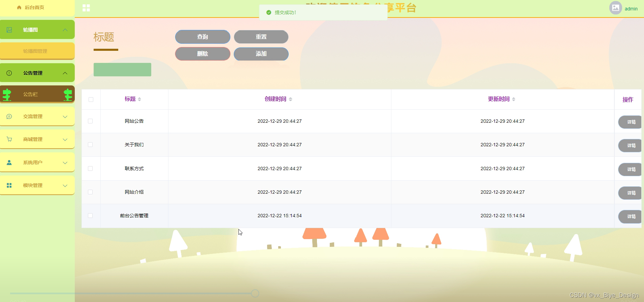
Task: Open 详情 for the 网站介绍 row
Action: point(630,193)
